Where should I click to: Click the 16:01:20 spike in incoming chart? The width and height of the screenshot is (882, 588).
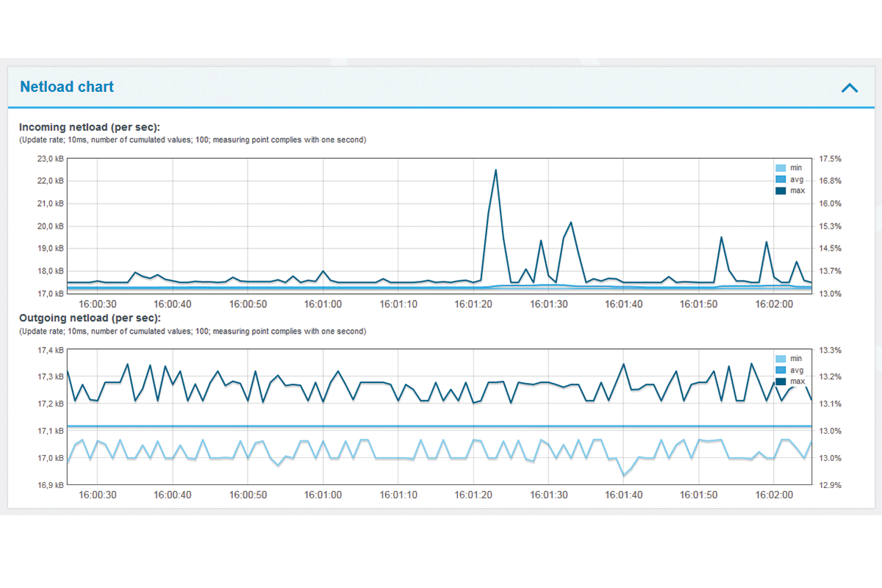[x=497, y=171]
